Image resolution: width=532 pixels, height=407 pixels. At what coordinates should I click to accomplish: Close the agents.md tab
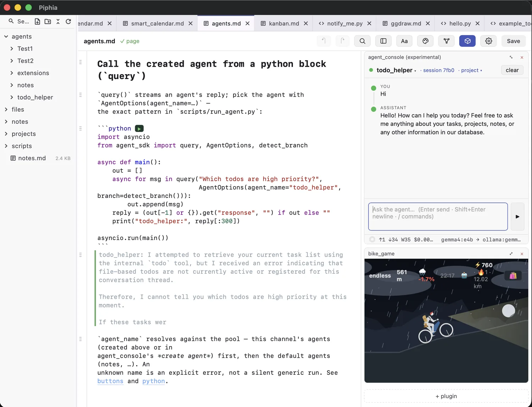pyautogui.click(x=248, y=23)
